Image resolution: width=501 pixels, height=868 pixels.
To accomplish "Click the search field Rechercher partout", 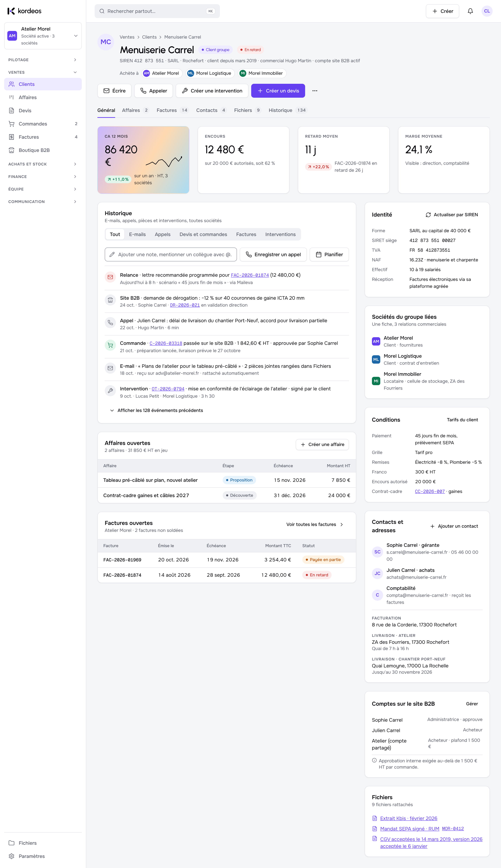I will tap(157, 11).
